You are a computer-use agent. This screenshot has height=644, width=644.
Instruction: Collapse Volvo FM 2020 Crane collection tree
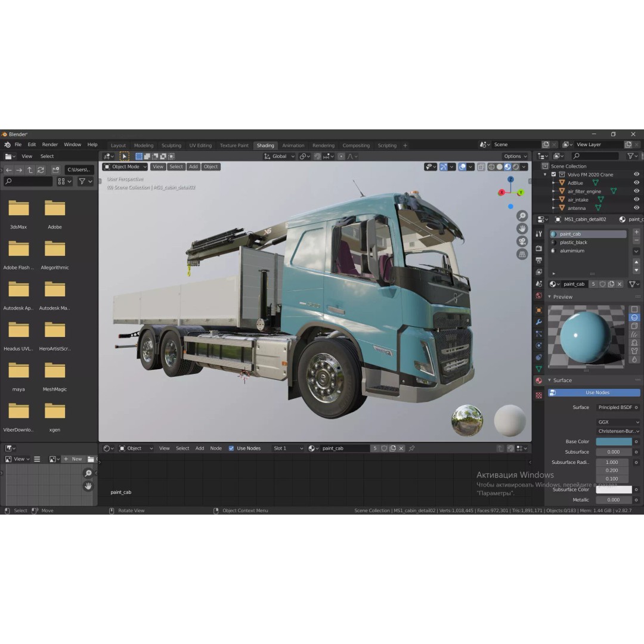point(545,175)
